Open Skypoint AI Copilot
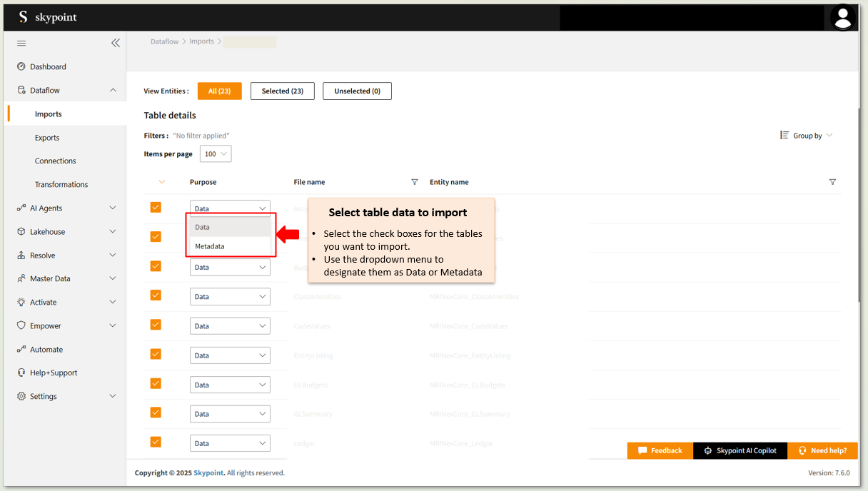Image resolution: width=868 pixels, height=491 pixels. coord(740,450)
